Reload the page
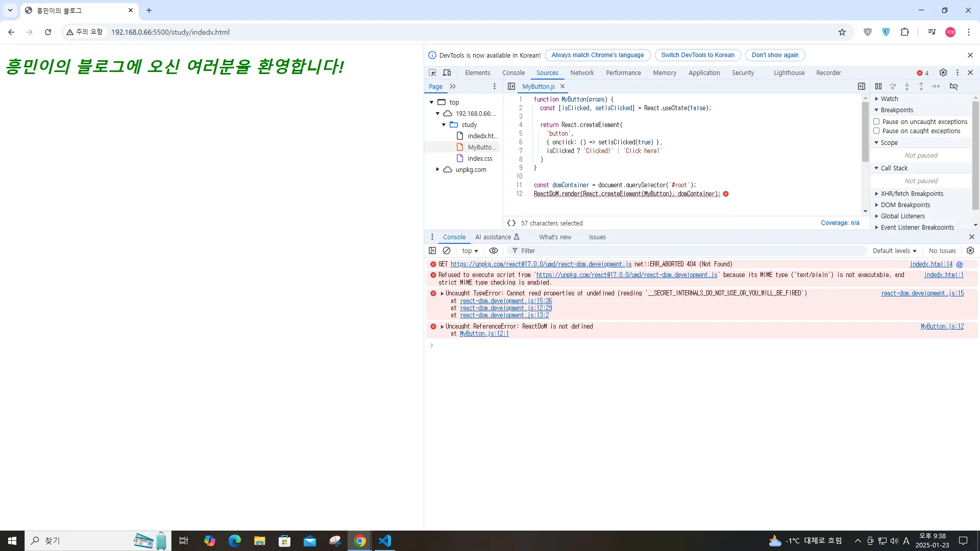Screen dimensions: 980x551 pyautogui.click(x=48, y=32)
